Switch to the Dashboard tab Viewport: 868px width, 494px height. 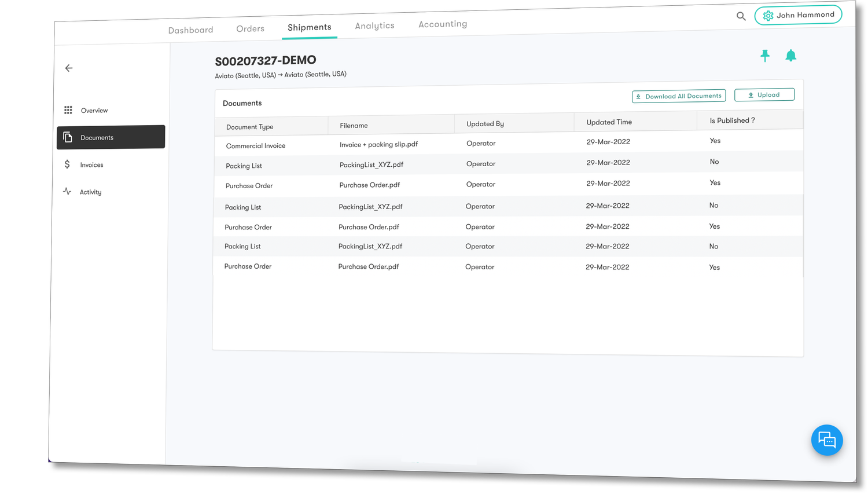[190, 30]
